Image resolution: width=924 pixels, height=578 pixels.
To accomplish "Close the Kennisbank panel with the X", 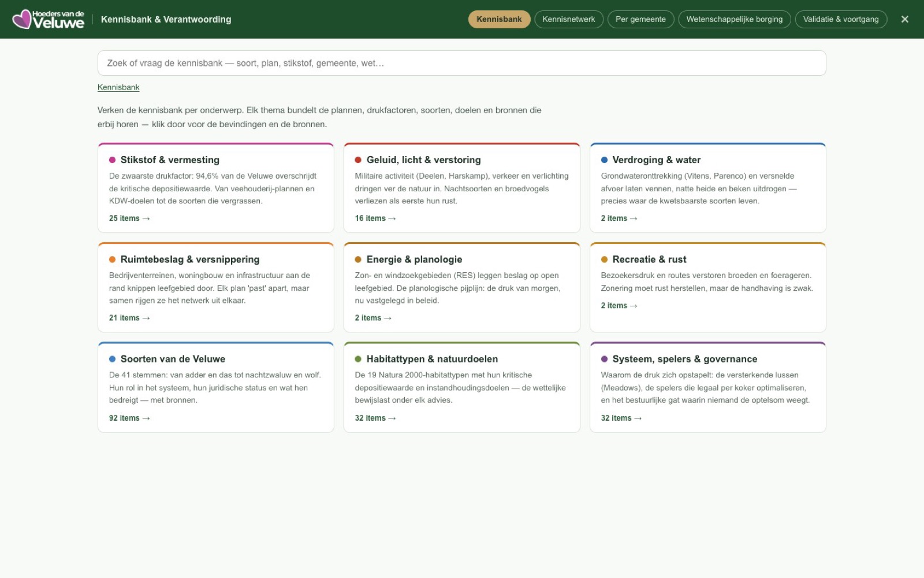I will (905, 19).
